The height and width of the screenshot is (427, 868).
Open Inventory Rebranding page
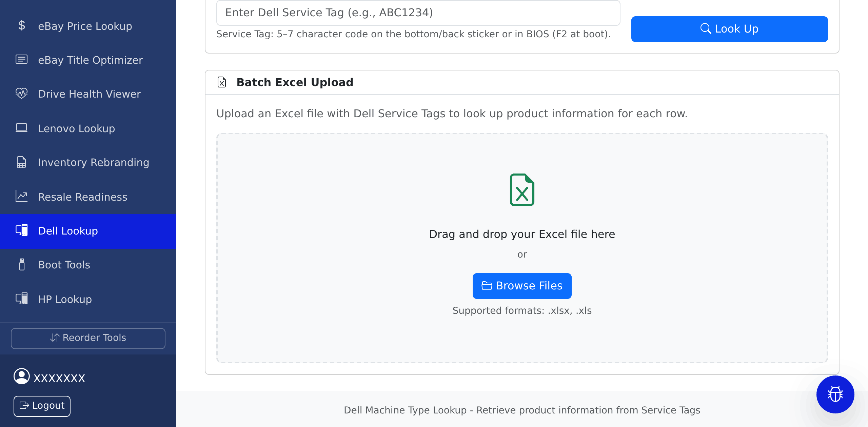point(88,162)
